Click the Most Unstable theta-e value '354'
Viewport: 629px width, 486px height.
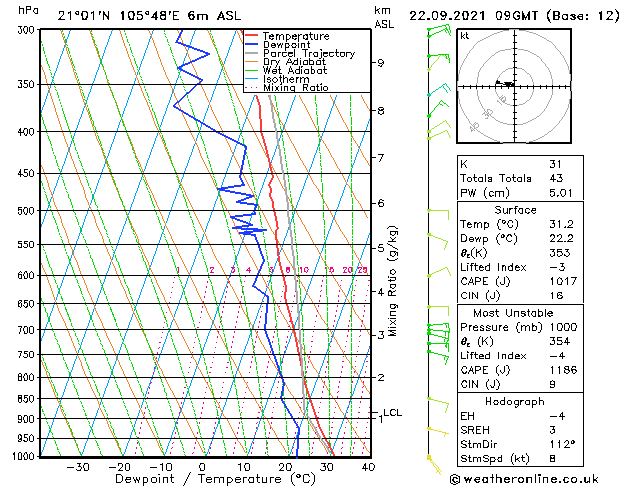coord(560,342)
